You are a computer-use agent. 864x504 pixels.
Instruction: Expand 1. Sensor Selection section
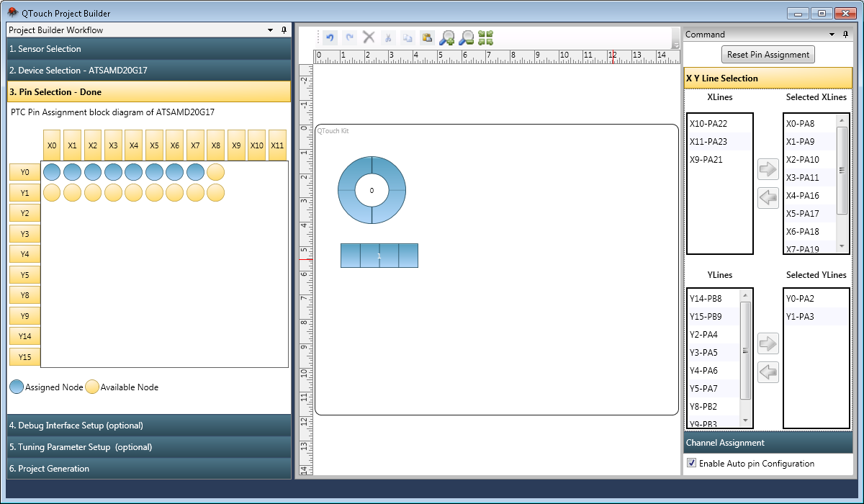[148, 49]
